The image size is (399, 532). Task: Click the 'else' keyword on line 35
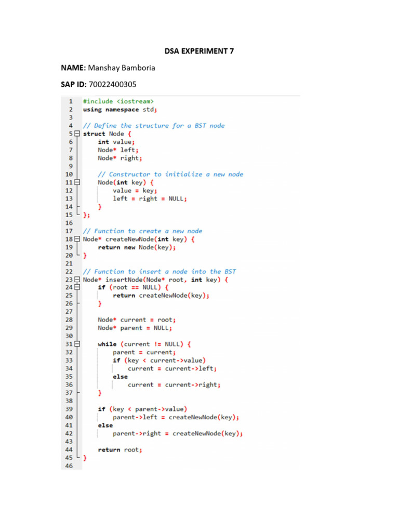coord(121,377)
